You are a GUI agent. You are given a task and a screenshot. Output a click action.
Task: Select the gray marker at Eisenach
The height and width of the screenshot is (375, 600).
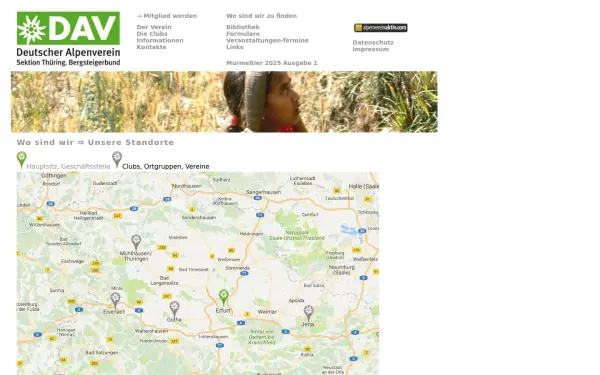pyautogui.click(x=115, y=300)
